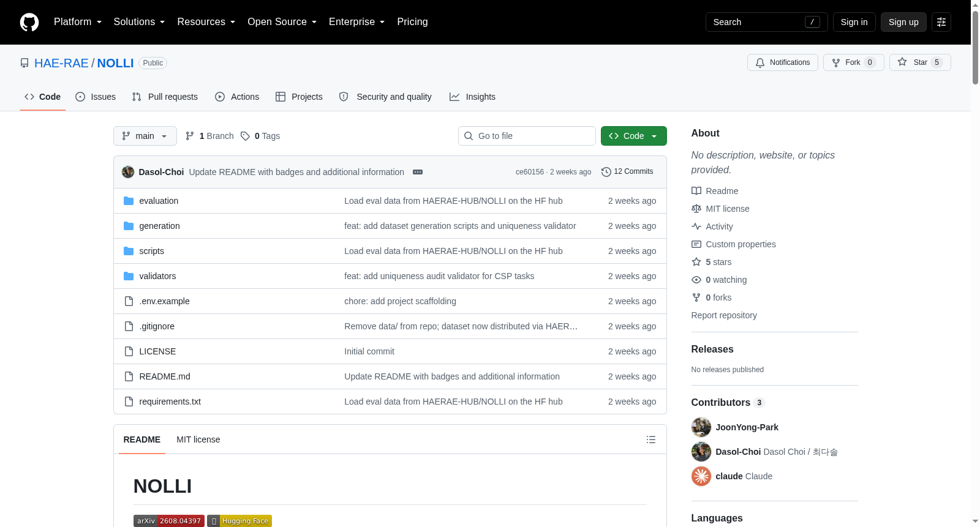This screenshot has height=527, width=980.
Task: Click the requirements.txt file icon
Action: 129,402
